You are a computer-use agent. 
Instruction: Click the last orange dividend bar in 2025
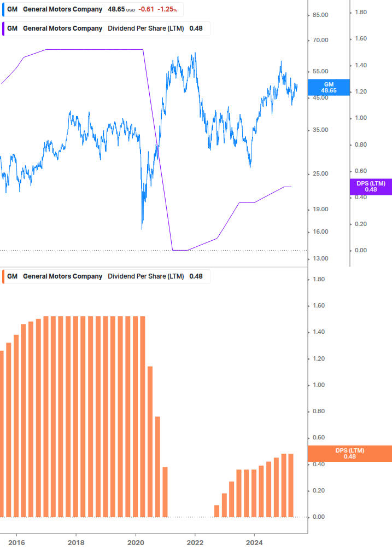tap(291, 485)
